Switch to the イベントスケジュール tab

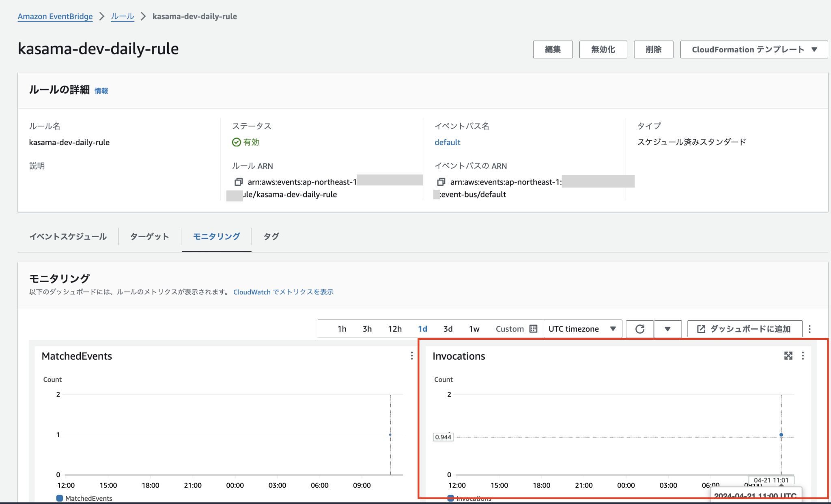(68, 236)
